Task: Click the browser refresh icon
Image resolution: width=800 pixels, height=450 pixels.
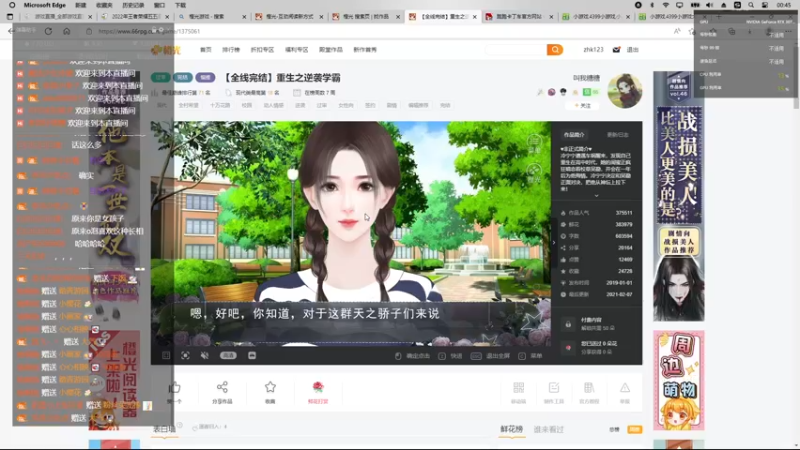Action: 48,31
